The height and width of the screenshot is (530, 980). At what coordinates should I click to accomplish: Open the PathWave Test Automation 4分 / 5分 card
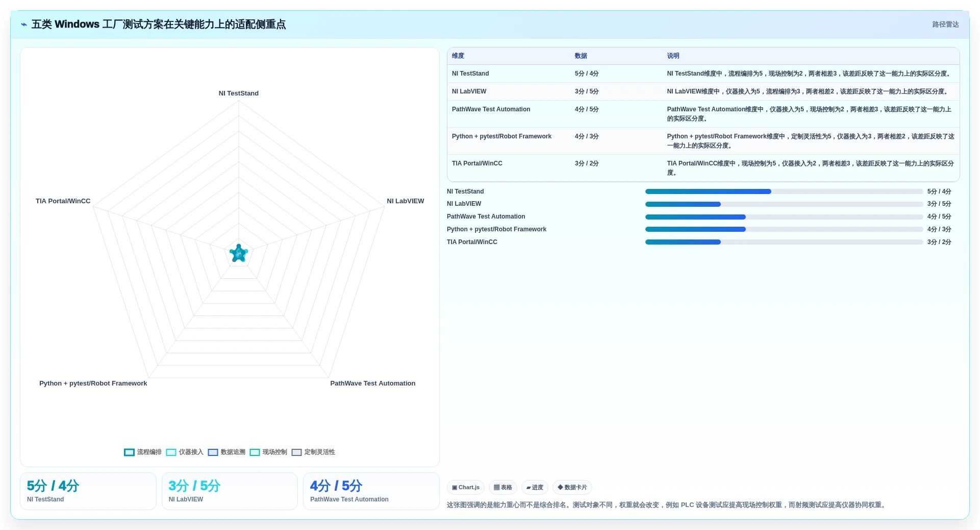coord(371,491)
